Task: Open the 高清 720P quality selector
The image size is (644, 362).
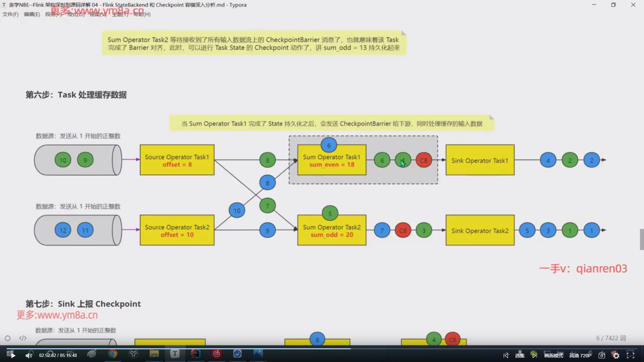Action: coord(580,355)
